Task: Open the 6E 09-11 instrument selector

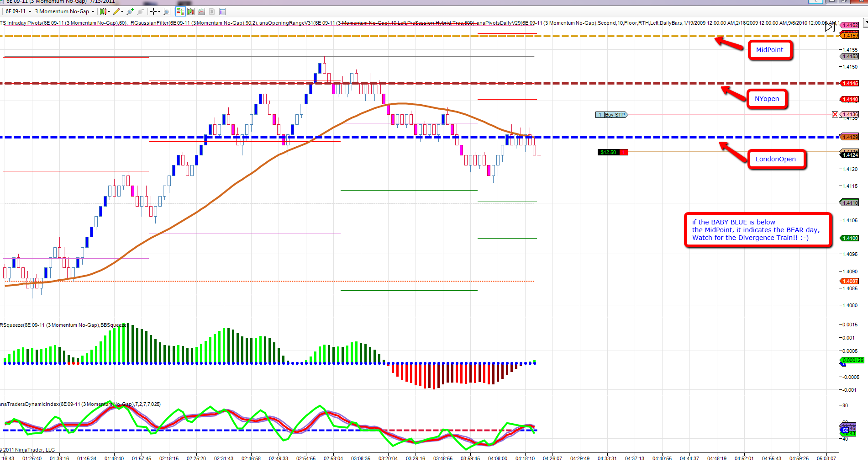Action: [x=18, y=11]
